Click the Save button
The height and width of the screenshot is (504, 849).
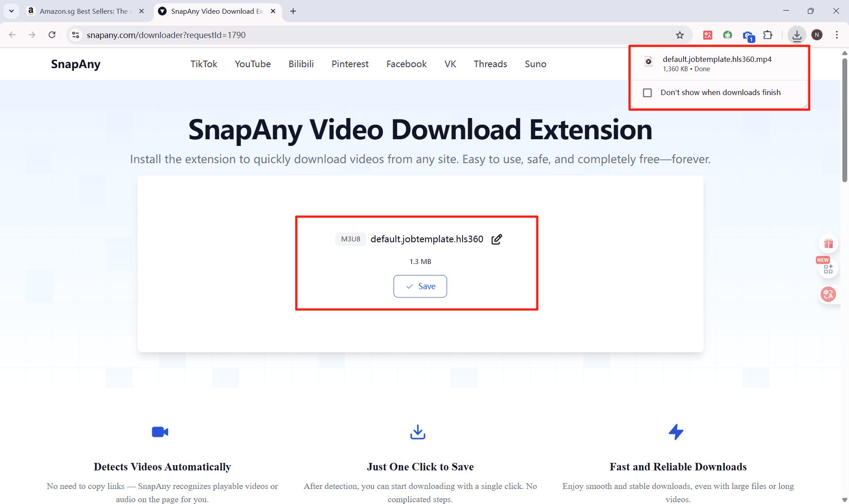pos(420,286)
